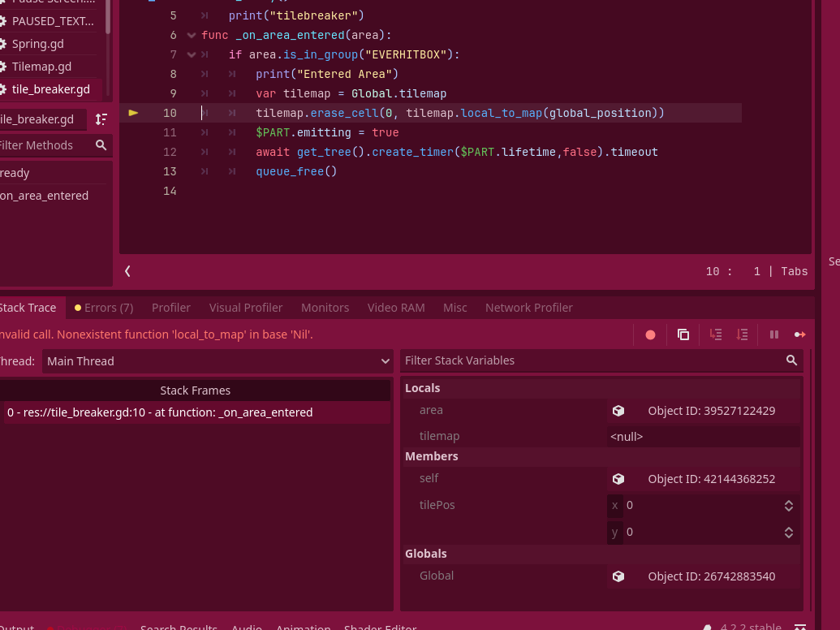Click object cube icon for self
Image resolution: width=840 pixels, height=630 pixels.
(618, 479)
